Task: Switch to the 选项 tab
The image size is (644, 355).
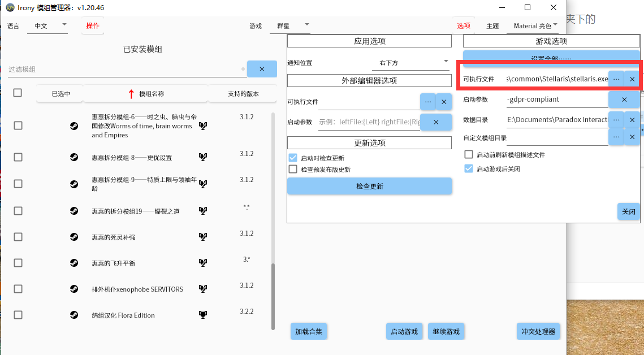Action: pos(463,25)
